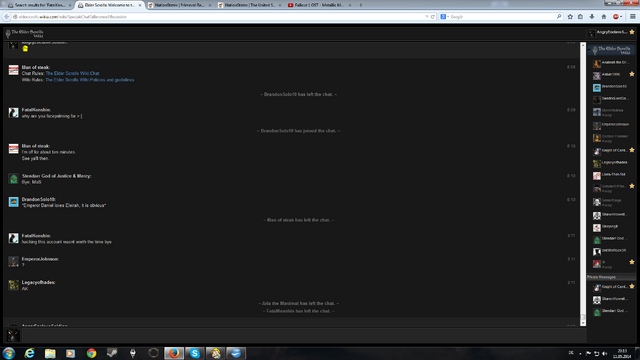Click the system tray volume icon
This screenshot has height=360, width=640.
pyautogui.click(x=605, y=353)
